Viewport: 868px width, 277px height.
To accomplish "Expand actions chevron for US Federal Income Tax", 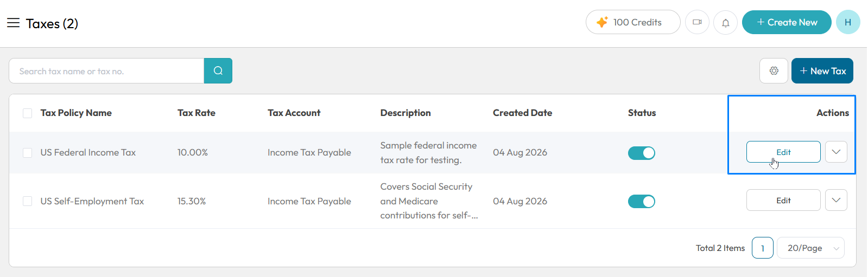I will point(836,152).
